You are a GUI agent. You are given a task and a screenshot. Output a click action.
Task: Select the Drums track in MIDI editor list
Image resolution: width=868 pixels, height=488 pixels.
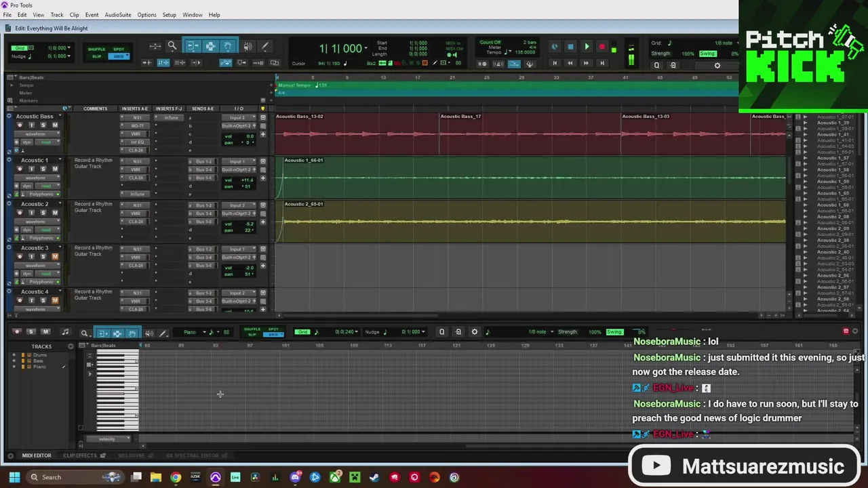pos(40,355)
